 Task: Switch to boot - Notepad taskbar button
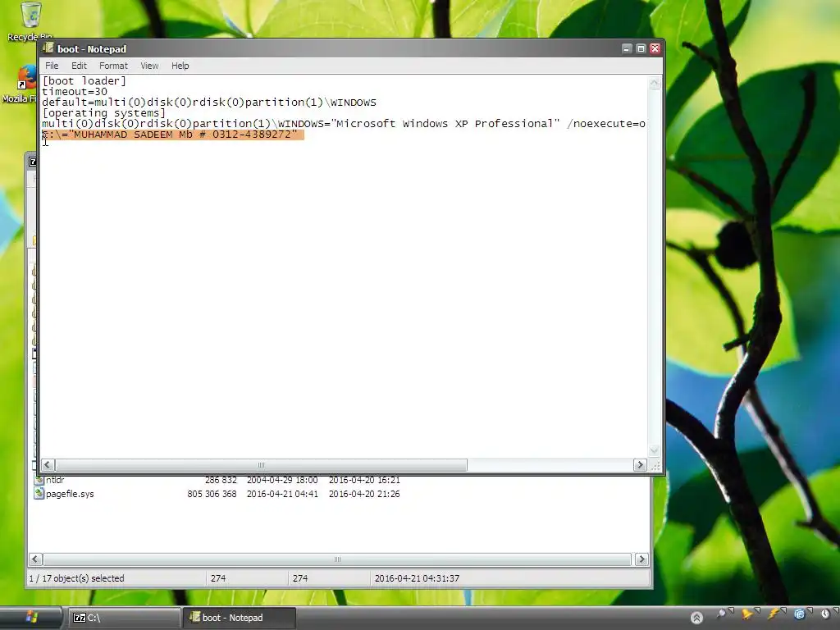240,619
